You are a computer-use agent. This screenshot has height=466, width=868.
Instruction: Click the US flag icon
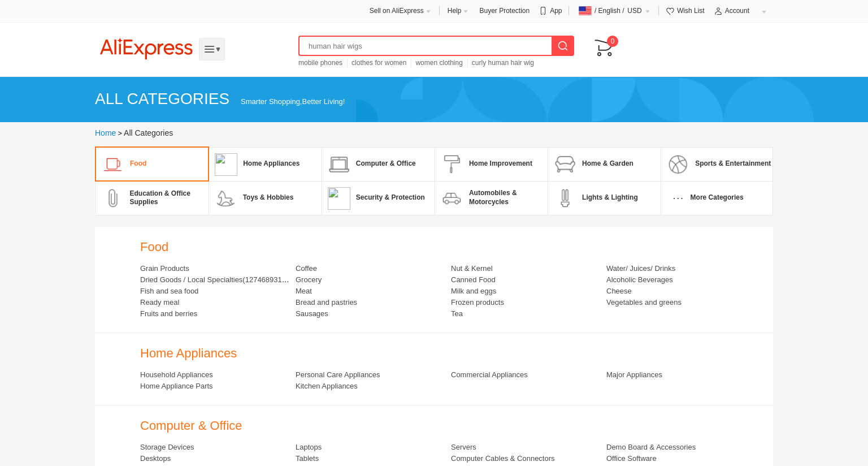[585, 11]
